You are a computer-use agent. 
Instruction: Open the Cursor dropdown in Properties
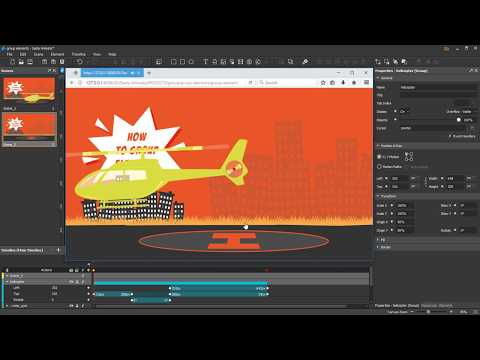pos(438,128)
